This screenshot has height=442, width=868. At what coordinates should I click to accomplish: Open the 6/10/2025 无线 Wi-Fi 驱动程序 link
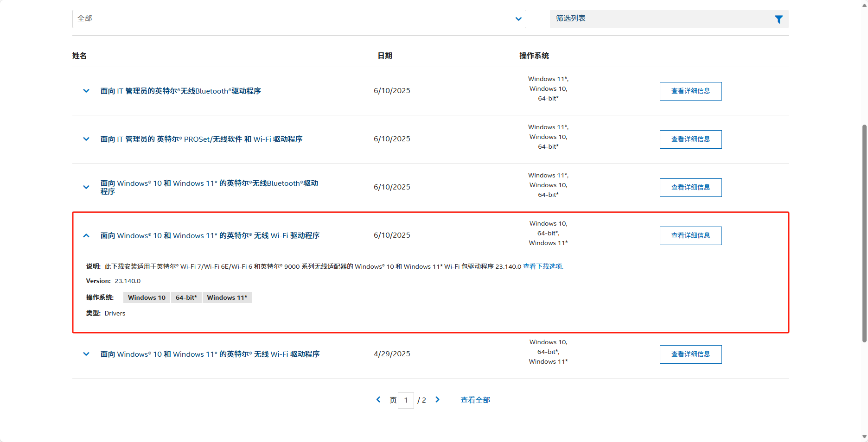(210, 235)
